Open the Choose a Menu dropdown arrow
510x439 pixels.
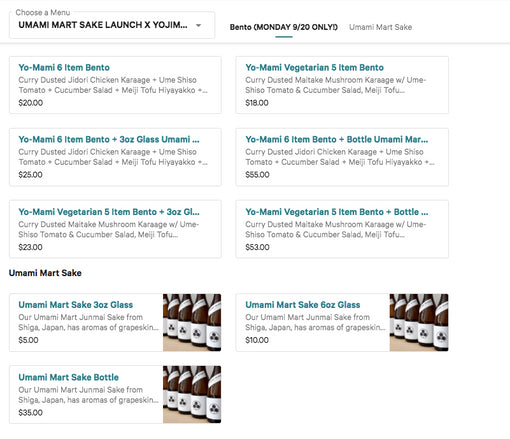point(198,25)
